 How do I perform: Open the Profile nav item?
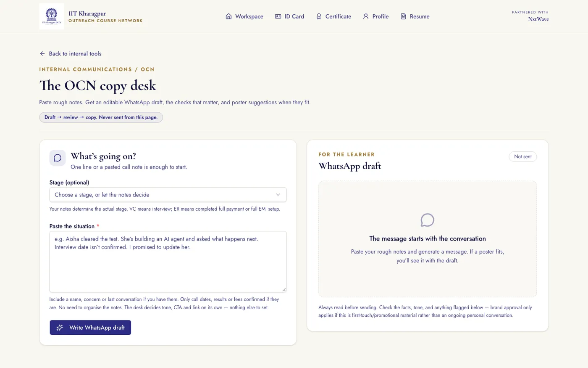pyautogui.click(x=376, y=16)
